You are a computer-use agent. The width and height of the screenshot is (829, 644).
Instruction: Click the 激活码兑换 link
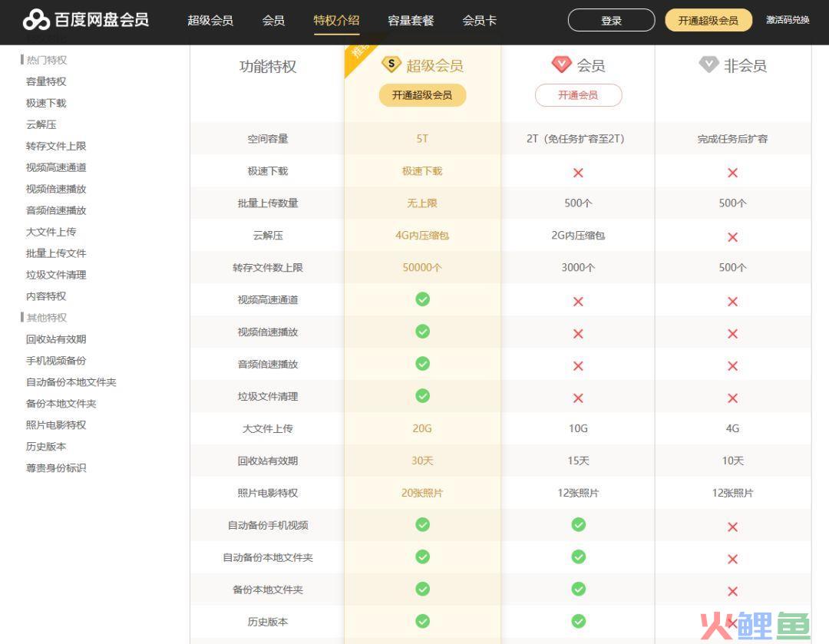point(788,20)
